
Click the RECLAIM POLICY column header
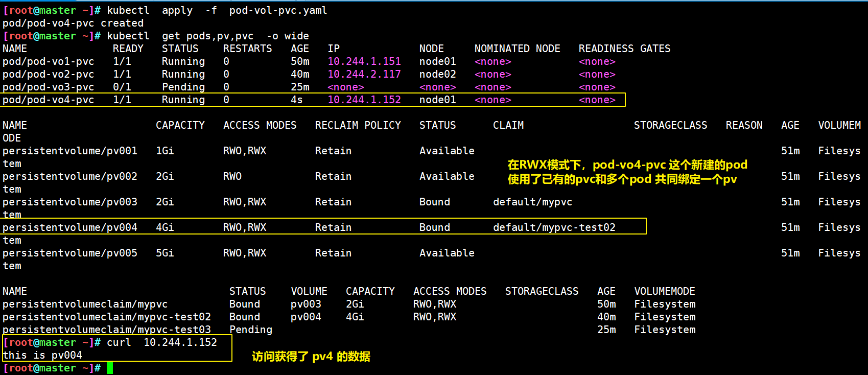coord(358,125)
